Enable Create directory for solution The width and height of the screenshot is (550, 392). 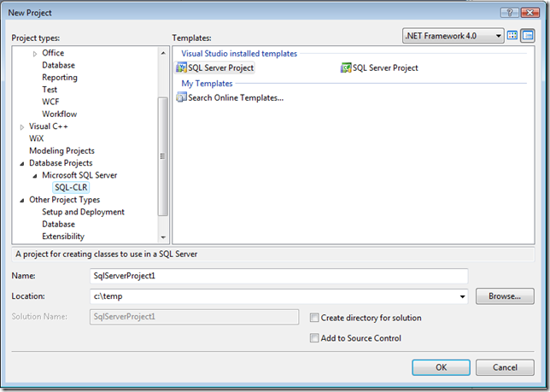314,318
